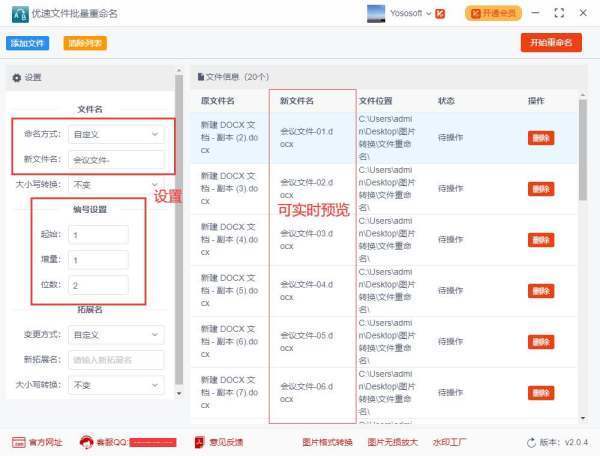This screenshot has width=600, height=456.
Task: Click the 清除列表 button
Action: 86,43
